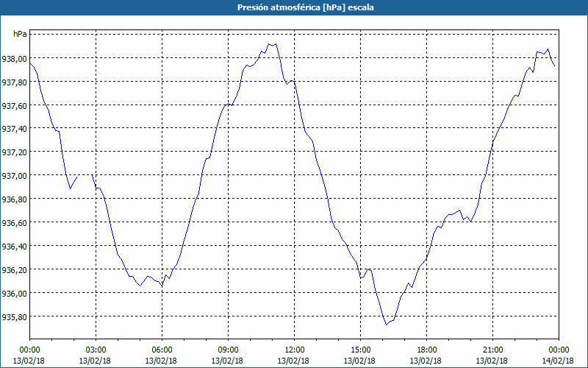Click the 936,00 y-axis value
The image size is (588, 368).
tap(14, 293)
